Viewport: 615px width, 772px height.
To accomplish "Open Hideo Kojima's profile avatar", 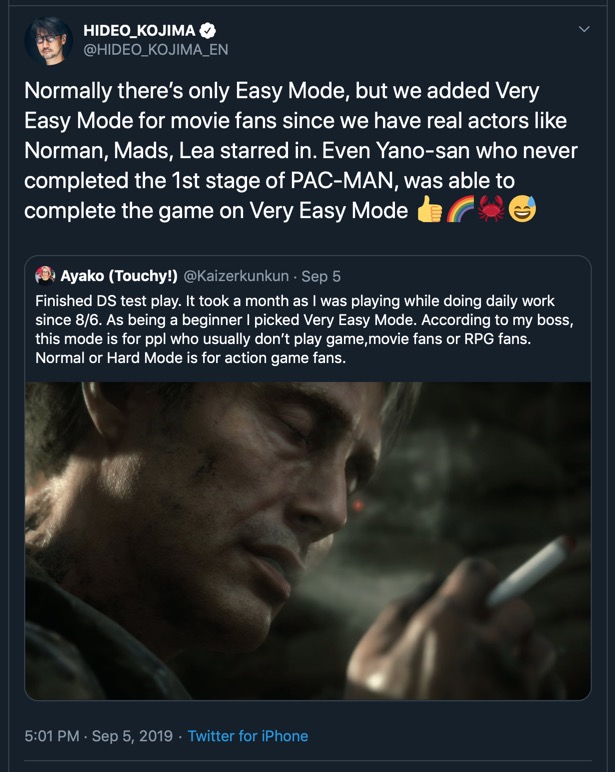I will pos(49,41).
